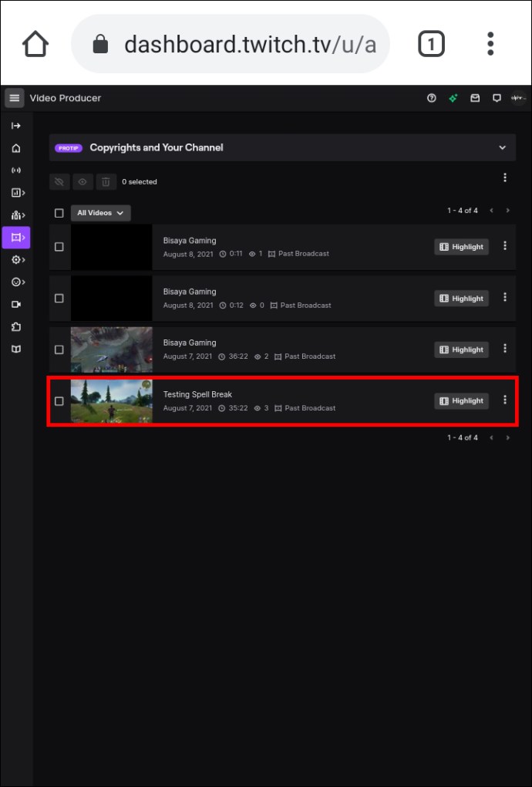The height and width of the screenshot is (787, 532).
Task: Open the inbox mail icon
Action: [x=475, y=98]
